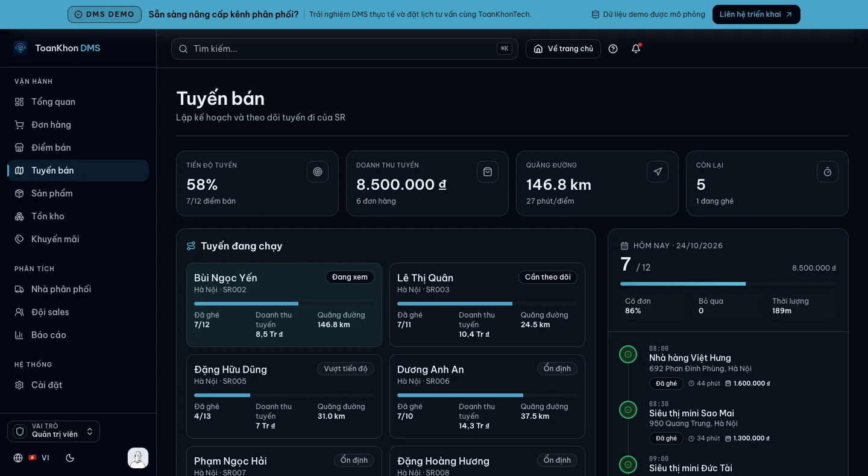This screenshot has width=868, height=476.
Task: Click the Liên hệ triển khai button
Action: tap(756, 14)
